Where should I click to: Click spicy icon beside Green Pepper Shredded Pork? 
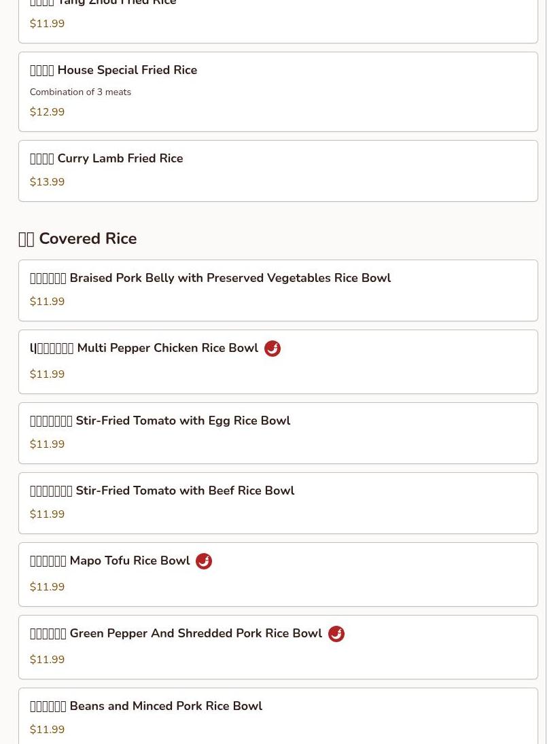point(336,634)
